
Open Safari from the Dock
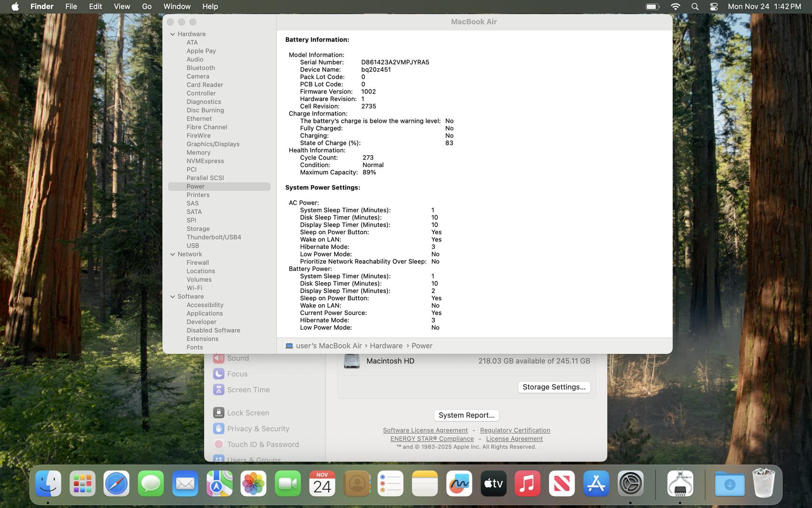117,484
